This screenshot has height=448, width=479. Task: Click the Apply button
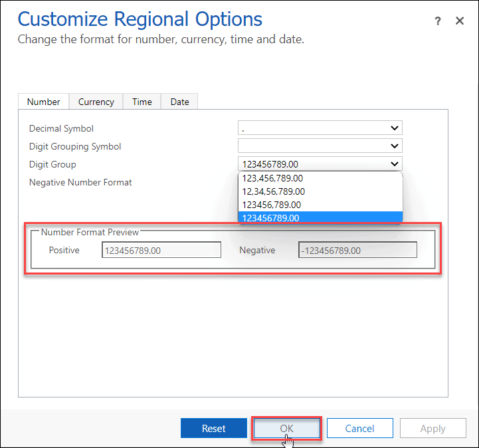[x=433, y=428]
